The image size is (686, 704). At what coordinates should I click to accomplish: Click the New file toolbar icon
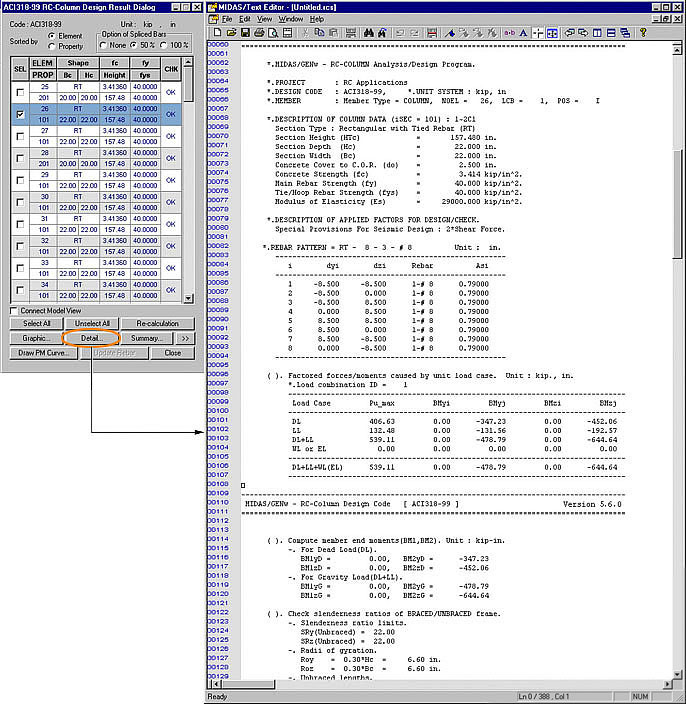click(215, 33)
